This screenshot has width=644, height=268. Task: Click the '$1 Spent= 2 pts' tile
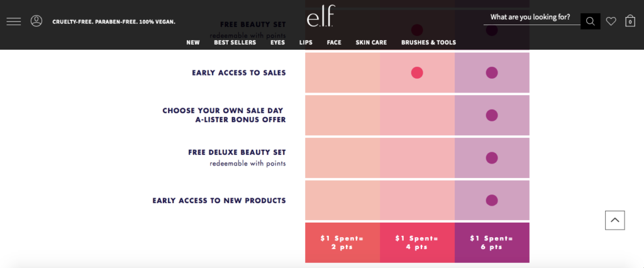click(343, 242)
